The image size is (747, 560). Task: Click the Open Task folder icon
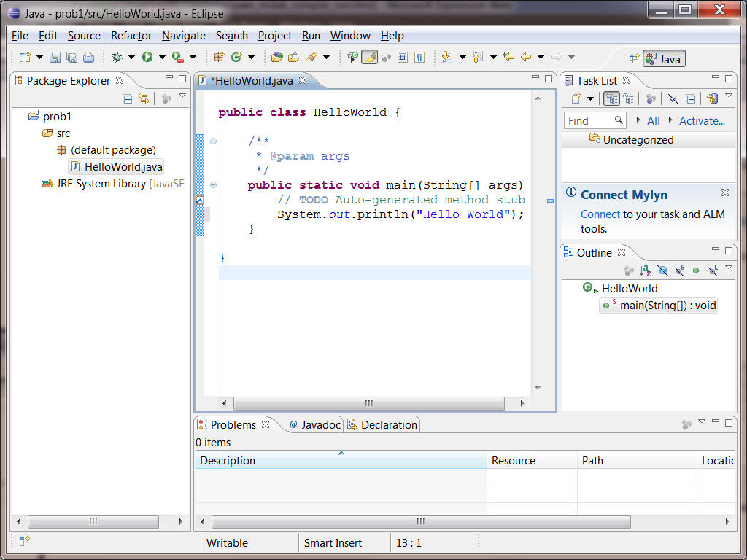[293, 58]
